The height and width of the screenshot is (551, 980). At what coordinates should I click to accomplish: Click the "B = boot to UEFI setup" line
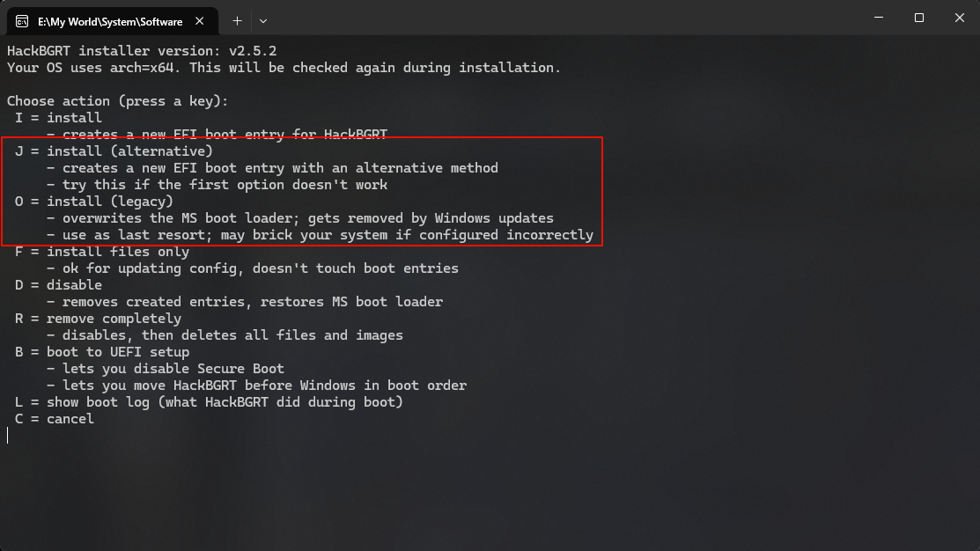point(101,352)
